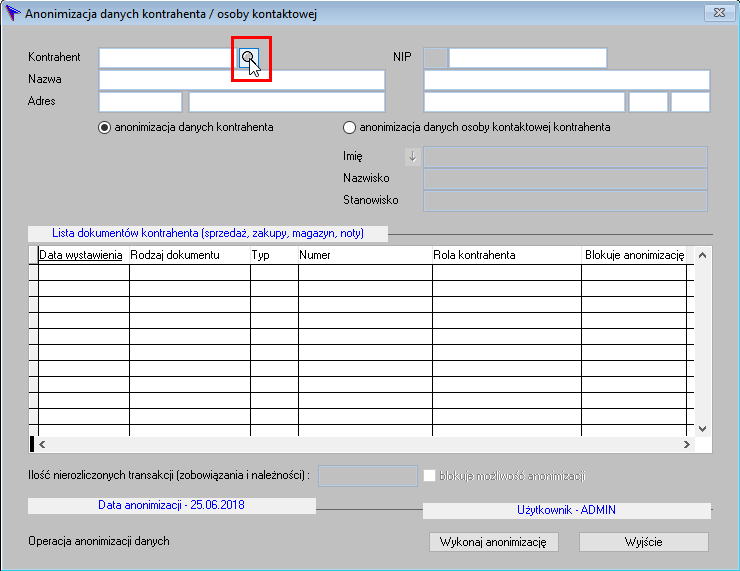Image resolution: width=740 pixels, height=571 pixels.
Task: Click the right arrow of the horizontal scrollbar
Action: point(686,444)
